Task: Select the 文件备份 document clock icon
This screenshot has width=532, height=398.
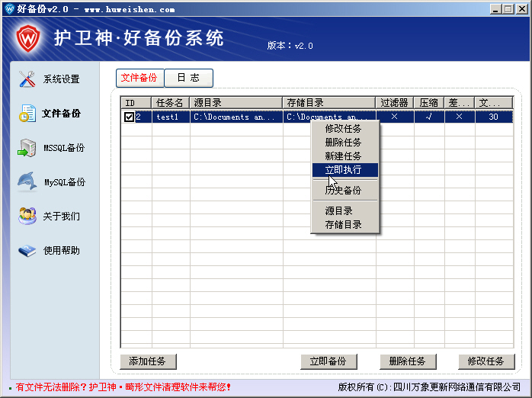Action: pyautogui.click(x=27, y=114)
